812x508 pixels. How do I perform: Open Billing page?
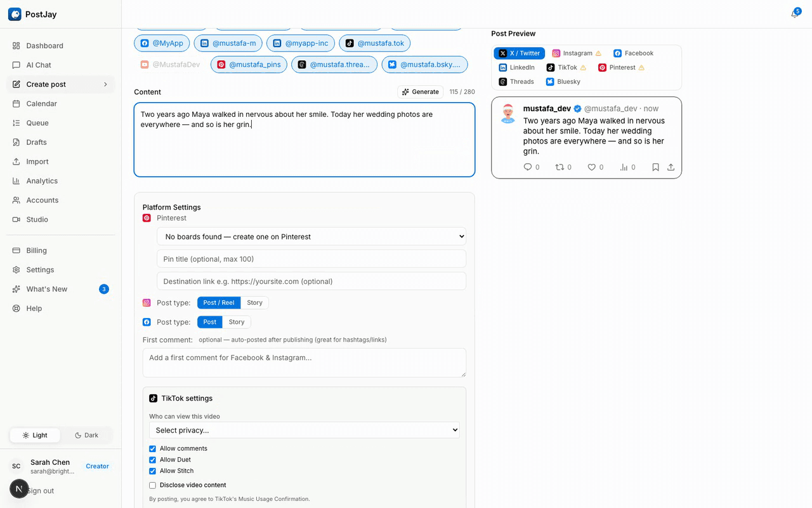coord(61,250)
